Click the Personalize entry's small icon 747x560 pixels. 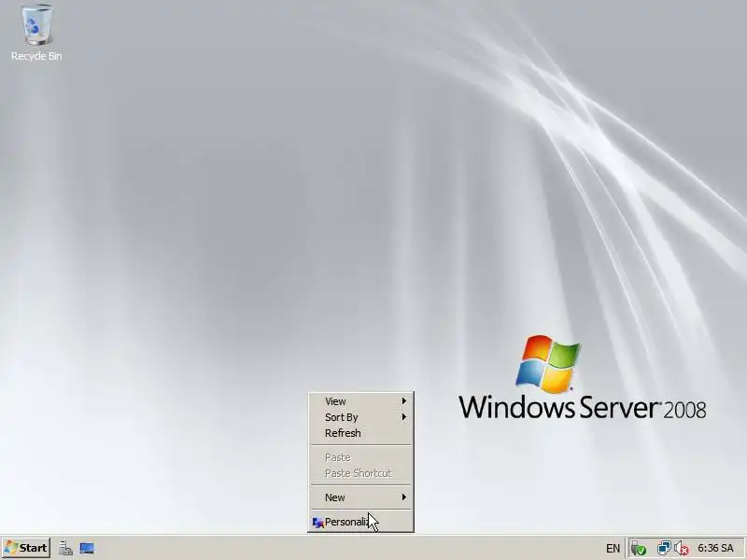click(x=317, y=523)
